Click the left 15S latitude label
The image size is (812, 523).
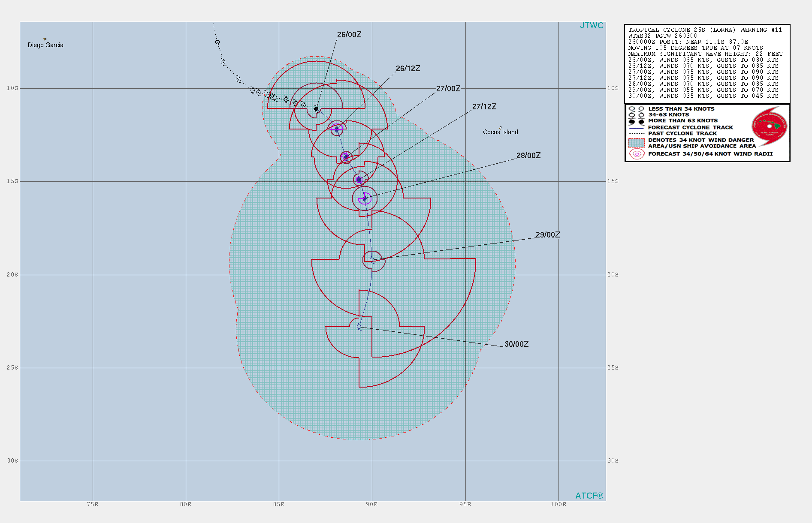click(12, 181)
